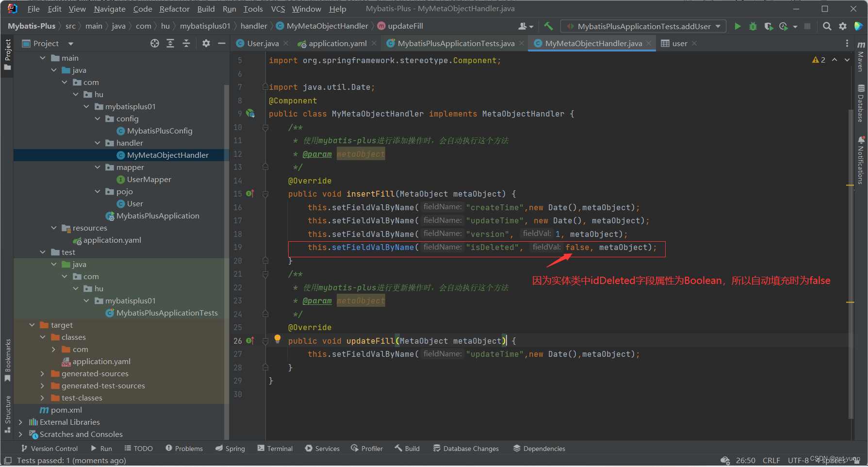Open the Maven tool window

pos(861,57)
